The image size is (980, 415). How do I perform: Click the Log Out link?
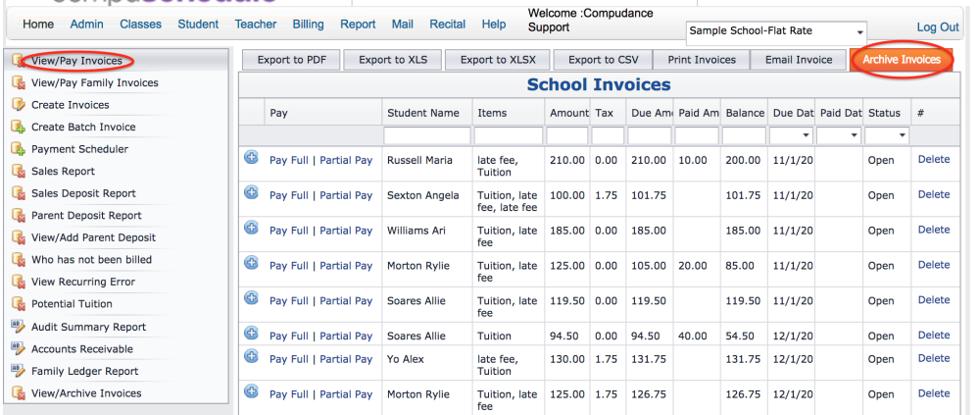(x=938, y=26)
